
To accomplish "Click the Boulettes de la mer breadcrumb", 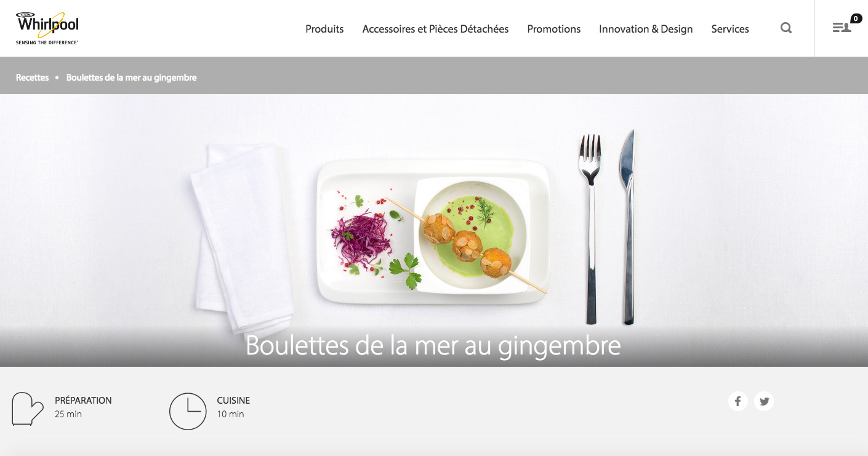I will tap(132, 78).
